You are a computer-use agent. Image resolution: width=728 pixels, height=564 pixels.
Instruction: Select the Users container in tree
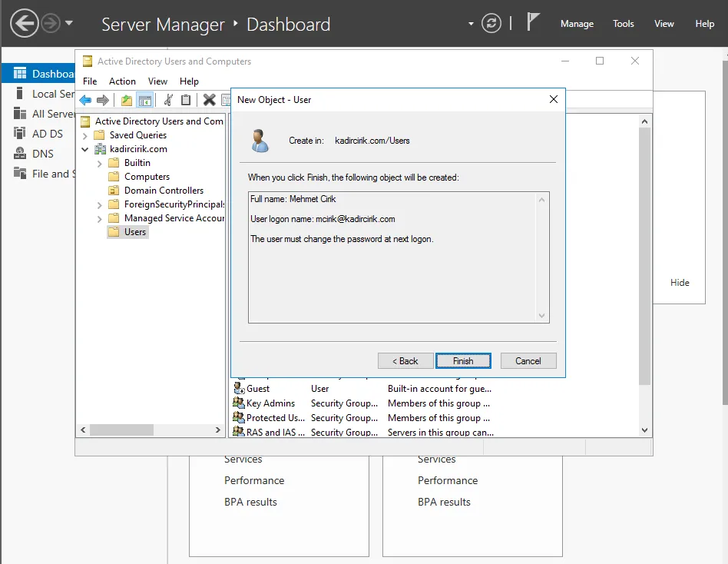click(x=127, y=232)
